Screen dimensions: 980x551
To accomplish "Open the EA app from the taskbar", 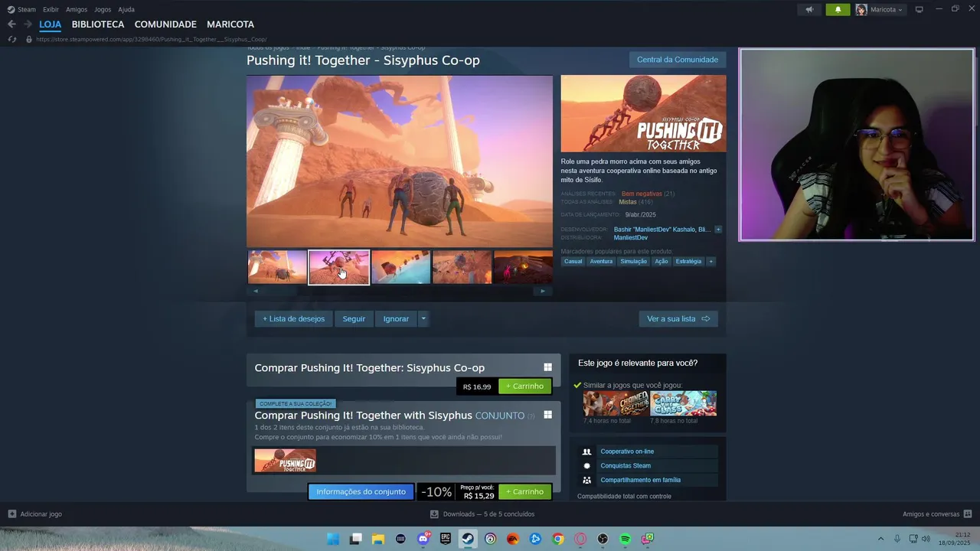I will (513, 540).
